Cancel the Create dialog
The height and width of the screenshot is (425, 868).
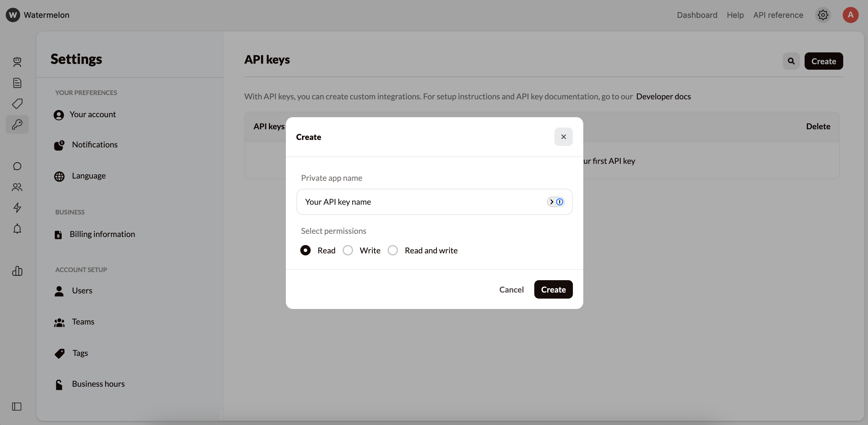point(511,290)
